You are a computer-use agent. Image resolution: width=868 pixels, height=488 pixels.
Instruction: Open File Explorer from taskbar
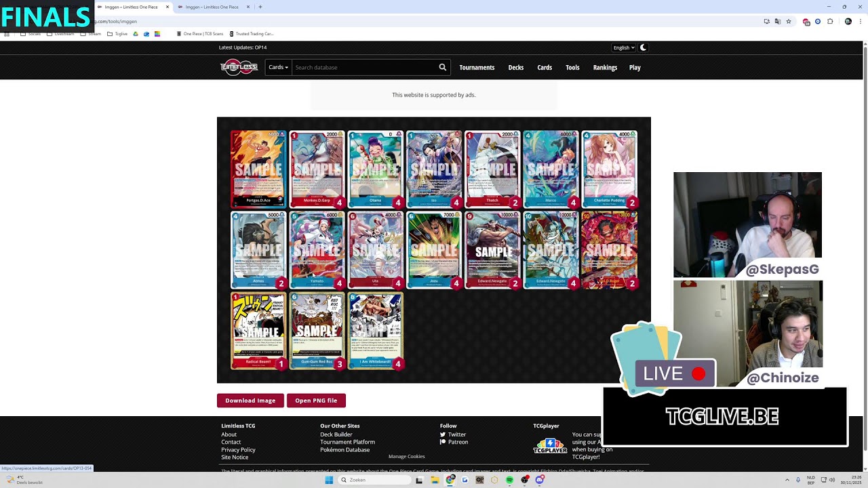click(x=435, y=480)
